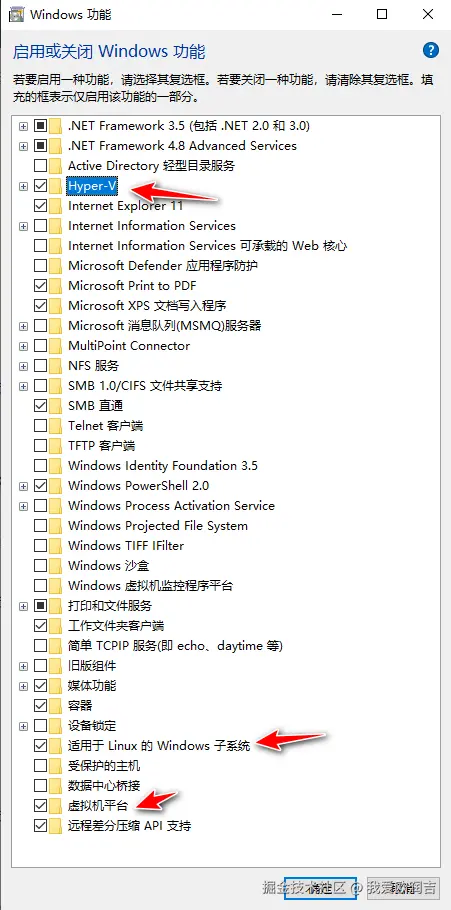Maximize the Windows 功能 window

pyautogui.click(x=381, y=15)
